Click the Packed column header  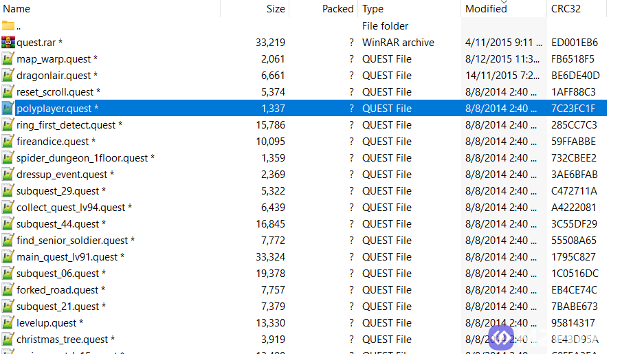(x=337, y=9)
